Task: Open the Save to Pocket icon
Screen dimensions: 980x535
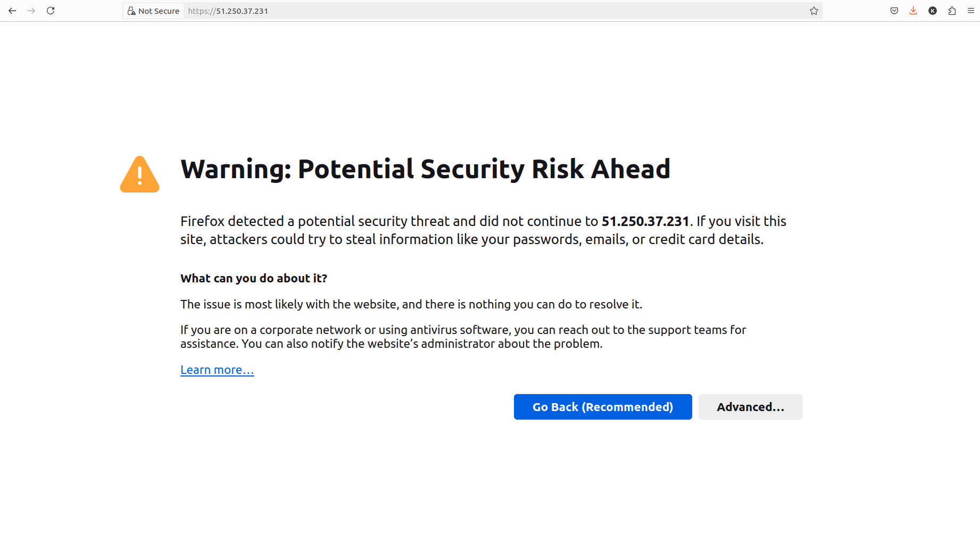Action: 894,11
